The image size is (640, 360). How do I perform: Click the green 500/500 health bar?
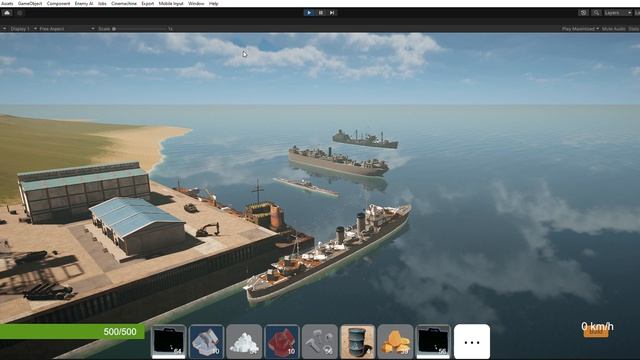click(72, 331)
